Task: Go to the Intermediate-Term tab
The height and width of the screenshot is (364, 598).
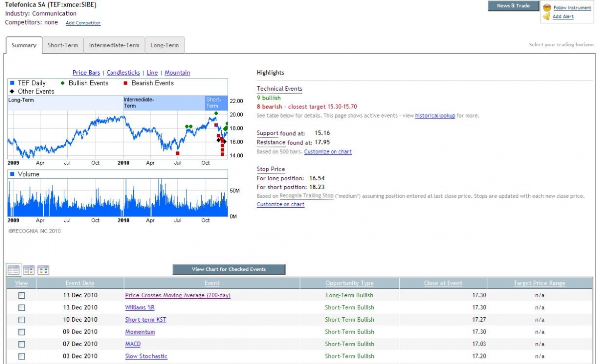Action: (114, 45)
